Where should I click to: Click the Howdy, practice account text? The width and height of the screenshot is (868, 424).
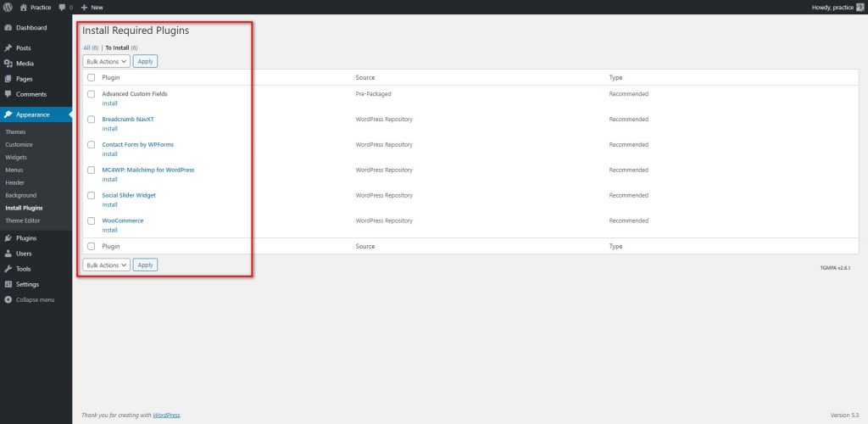tap(832, 7)
